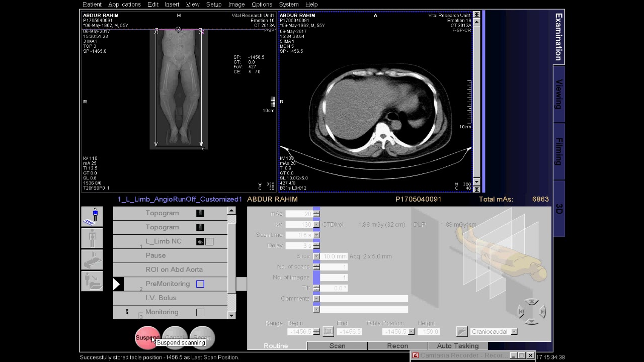Click the L_Limb NC scan type icon

point(200,241)
